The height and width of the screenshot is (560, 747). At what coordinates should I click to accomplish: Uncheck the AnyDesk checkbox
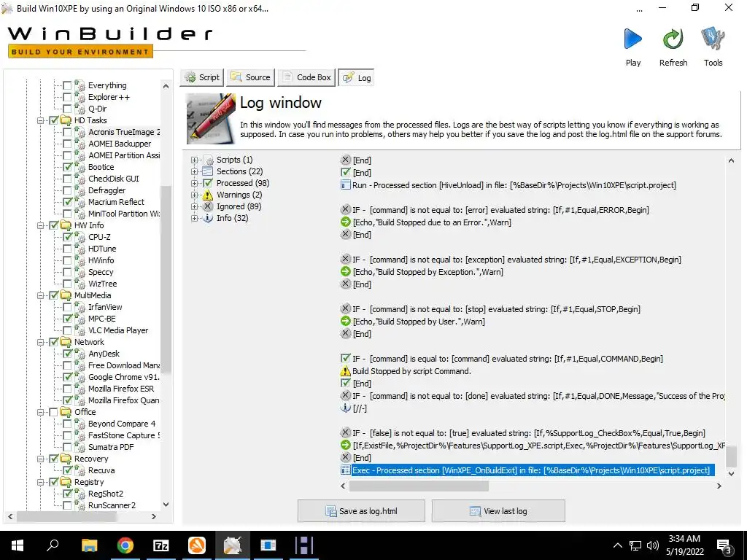click(67, 354)
